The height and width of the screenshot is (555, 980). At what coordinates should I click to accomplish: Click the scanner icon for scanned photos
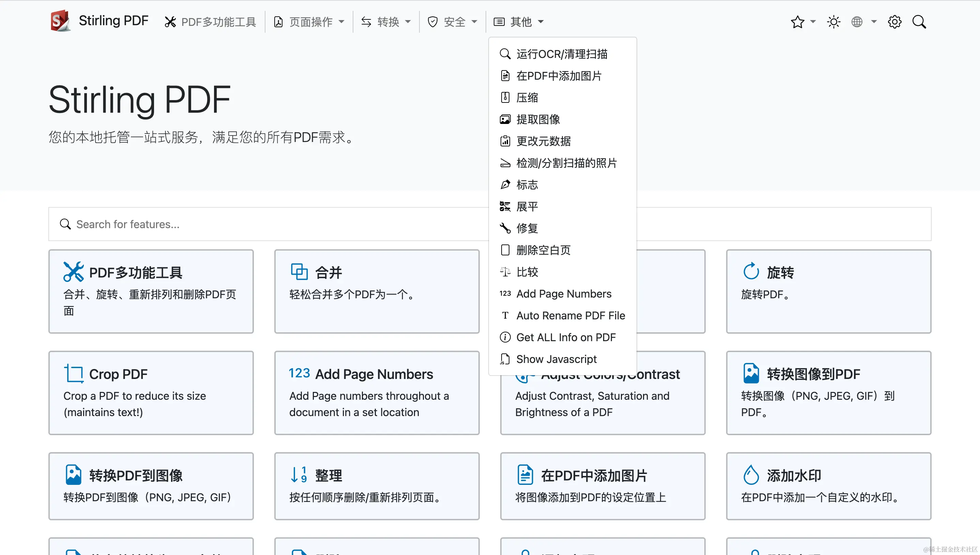pyautogui.click(x=505, y=163)
